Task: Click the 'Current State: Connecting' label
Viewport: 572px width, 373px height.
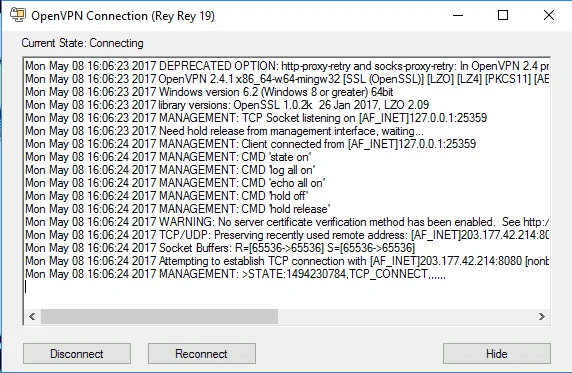Action: click(82, 43)
